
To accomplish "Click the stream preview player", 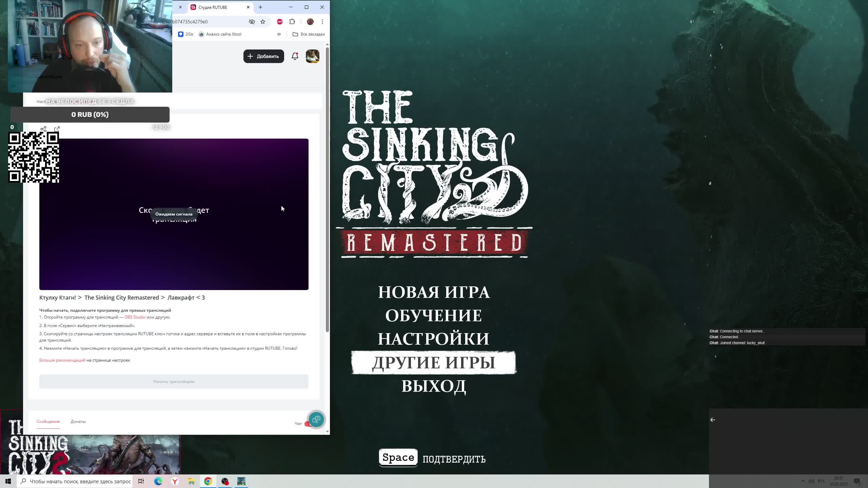I will point(174,214).
